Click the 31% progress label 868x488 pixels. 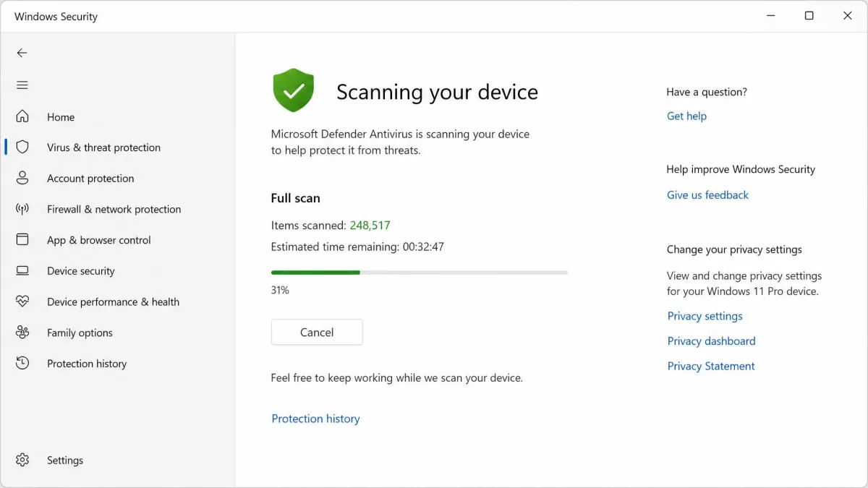(x=280, y=291)
